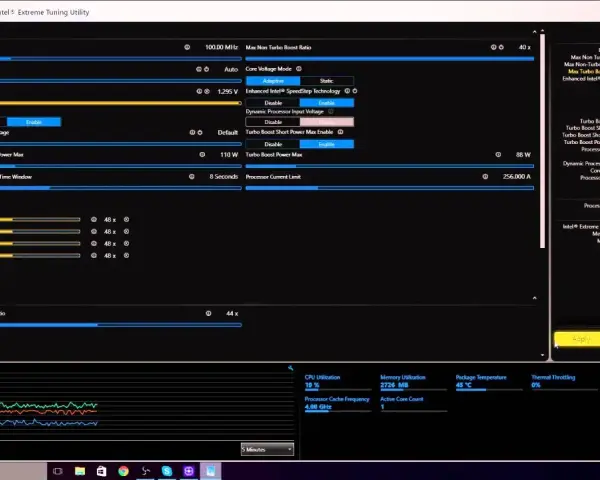The image size is (600, 480).
Task: Open Chrome from the taskbar
Action: pos(123,471)
